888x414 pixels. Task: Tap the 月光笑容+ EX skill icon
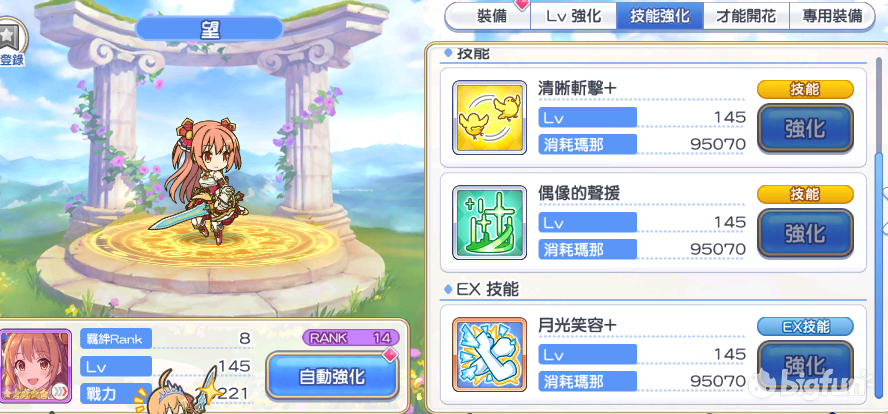490,355
